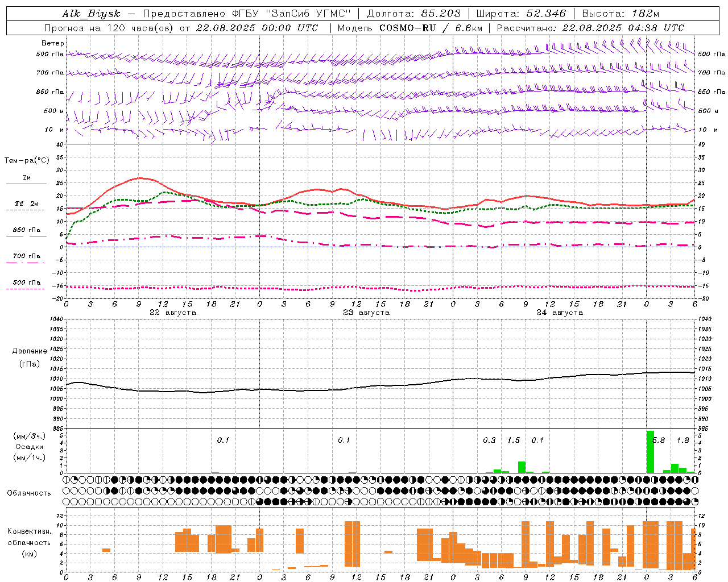Click the Td 2м legend label

[x=26, y=203]
